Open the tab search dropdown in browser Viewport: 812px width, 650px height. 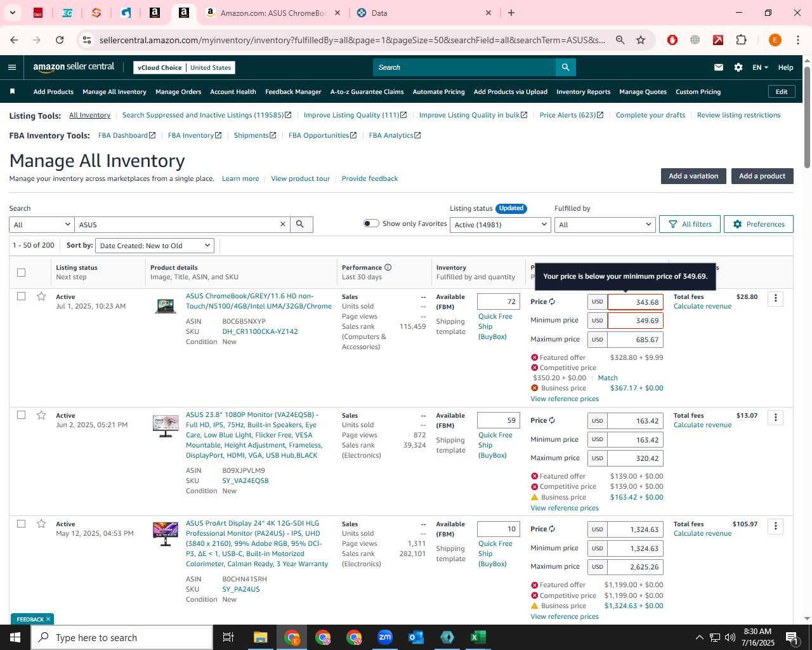pyautogui.click(x=12, y=13)
